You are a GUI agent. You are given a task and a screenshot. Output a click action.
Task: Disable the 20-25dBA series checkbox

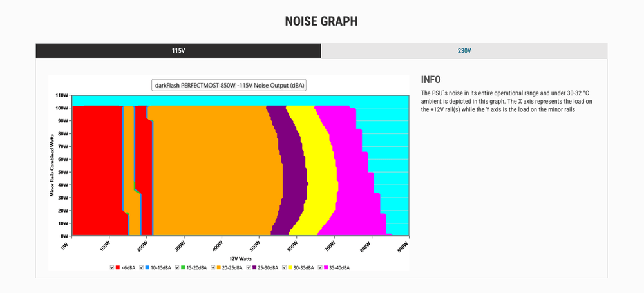(213, 267)
